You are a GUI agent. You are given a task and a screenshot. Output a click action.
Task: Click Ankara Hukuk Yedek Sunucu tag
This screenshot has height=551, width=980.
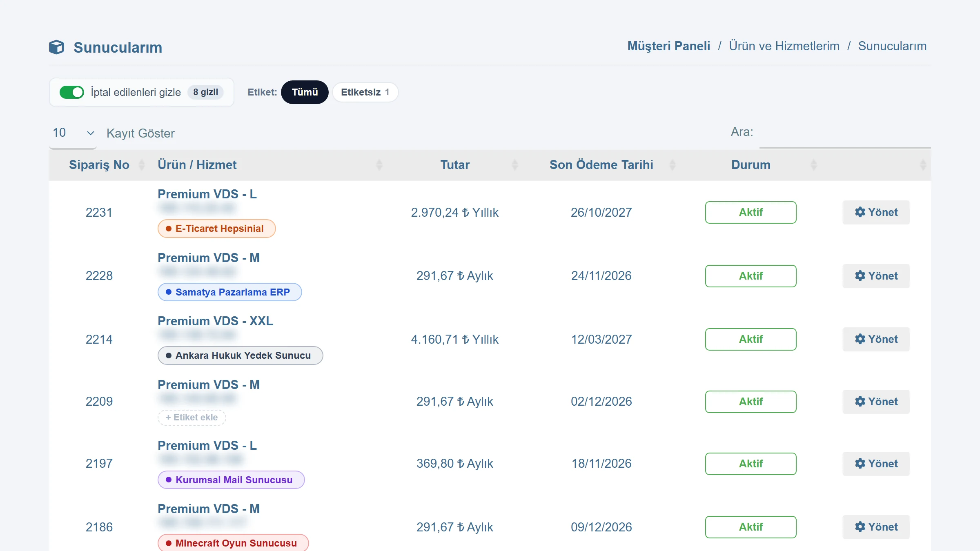[x=240, y=355]
